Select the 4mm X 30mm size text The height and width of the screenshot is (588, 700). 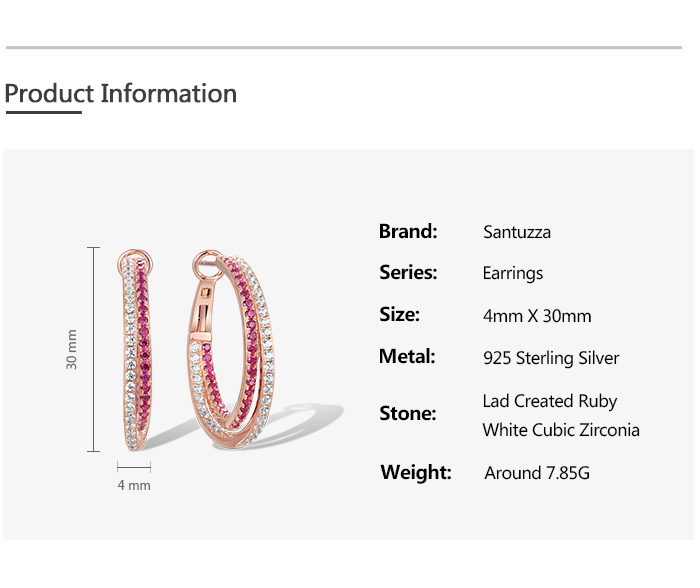click(x=537, y=316)
